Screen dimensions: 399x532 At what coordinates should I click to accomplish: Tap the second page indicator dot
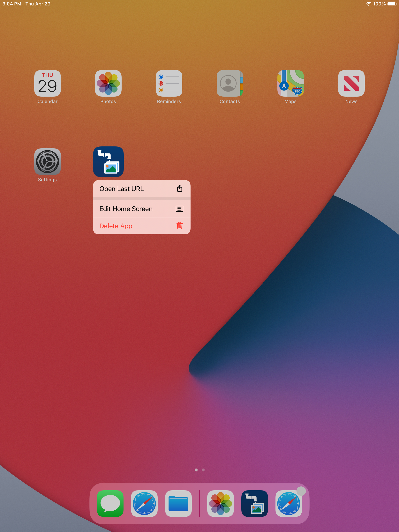pyautogui.click(x=203, y=470)
